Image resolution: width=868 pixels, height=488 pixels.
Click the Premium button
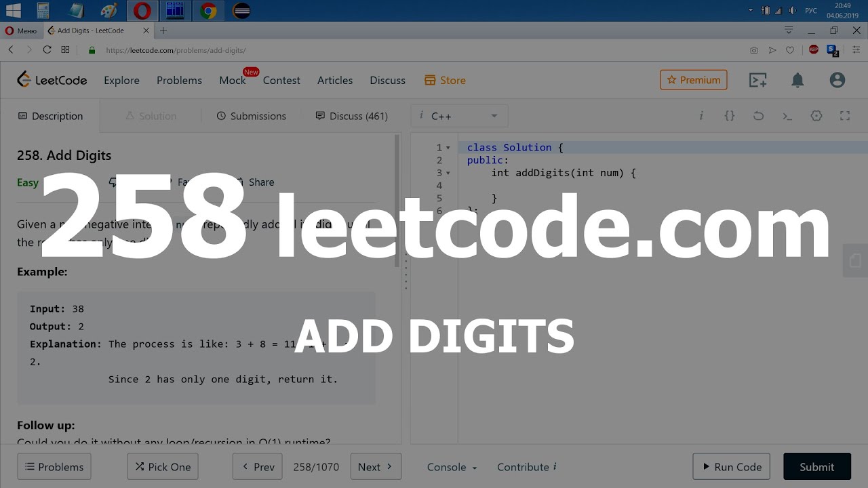click(x=694, y=80)
